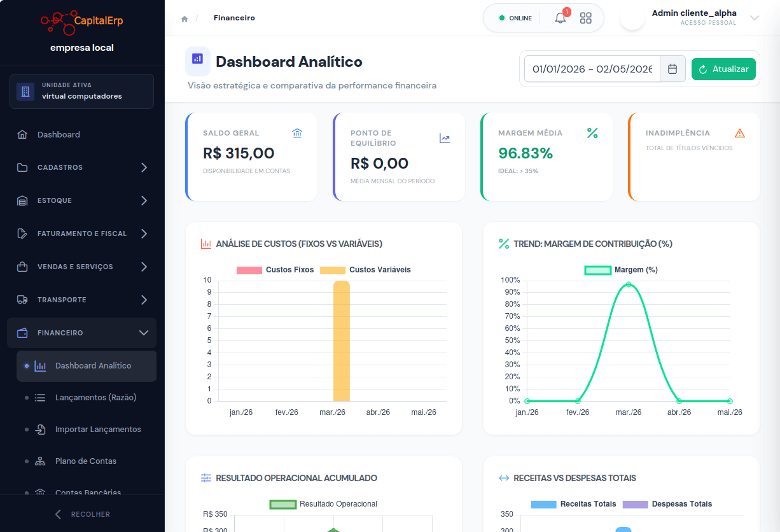
Task: Expand the Estoque menu chevron
Action: 144,200
